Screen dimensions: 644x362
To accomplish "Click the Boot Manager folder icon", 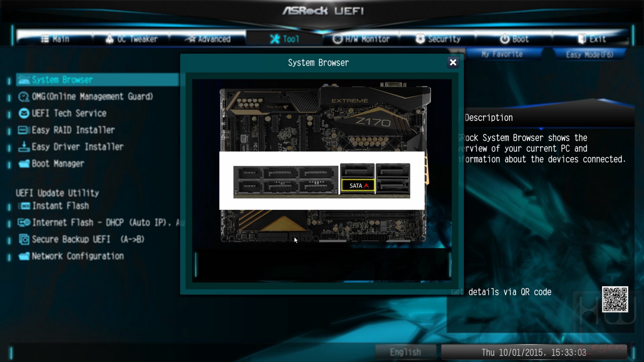I will pos(24,164).
